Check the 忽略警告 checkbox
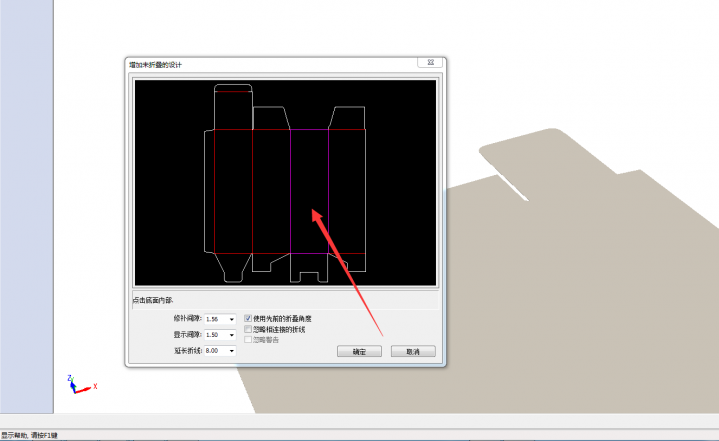Viewport: 719px width, 441px height. (x=248, y=340)
